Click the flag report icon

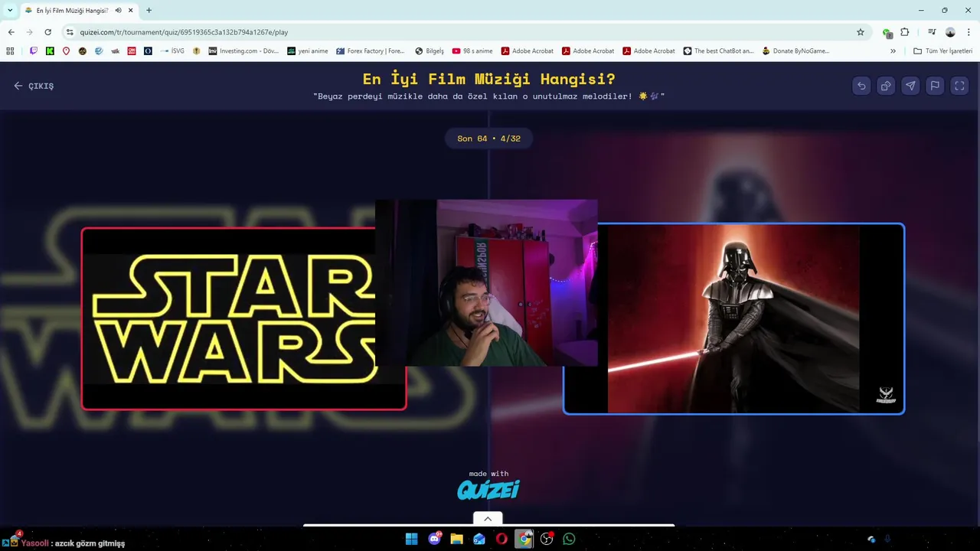pyautogui.click(x=935, y=86)
